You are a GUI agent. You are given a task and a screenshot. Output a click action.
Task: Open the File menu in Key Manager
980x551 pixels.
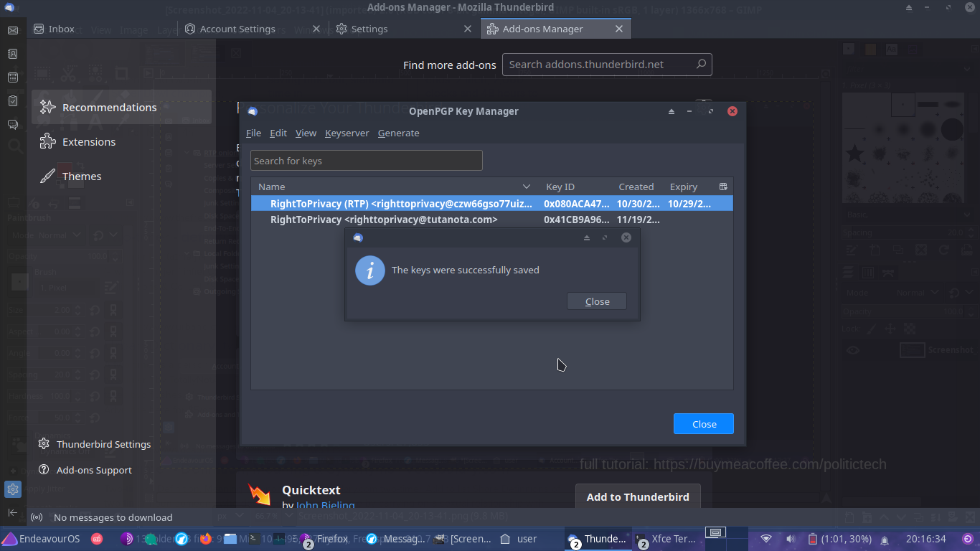coord(253,133)
